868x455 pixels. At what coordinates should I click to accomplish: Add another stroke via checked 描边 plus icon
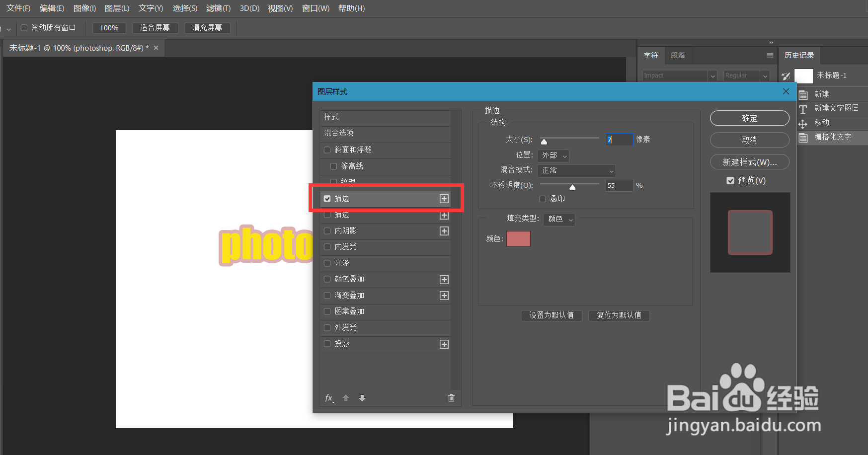click(444, 199)
